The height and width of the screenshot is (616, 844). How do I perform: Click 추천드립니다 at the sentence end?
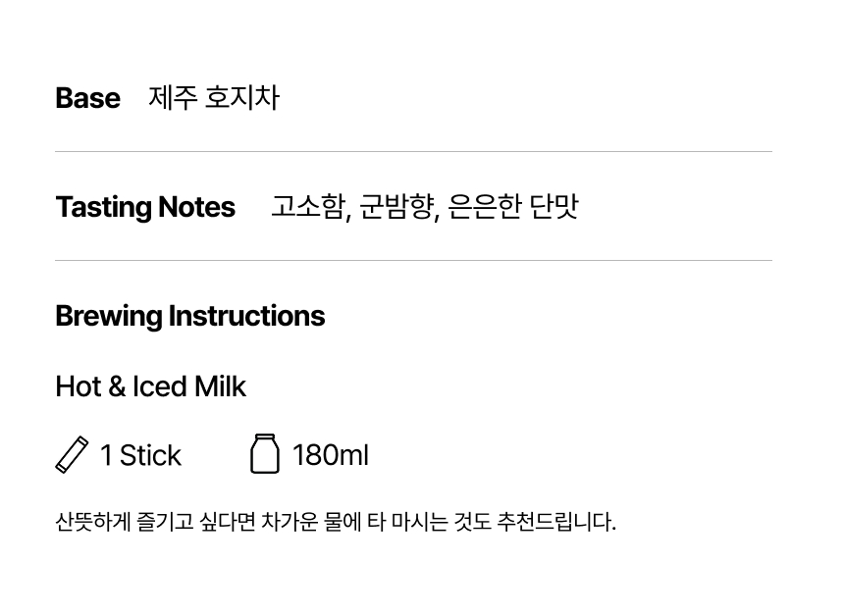(556, 521)
